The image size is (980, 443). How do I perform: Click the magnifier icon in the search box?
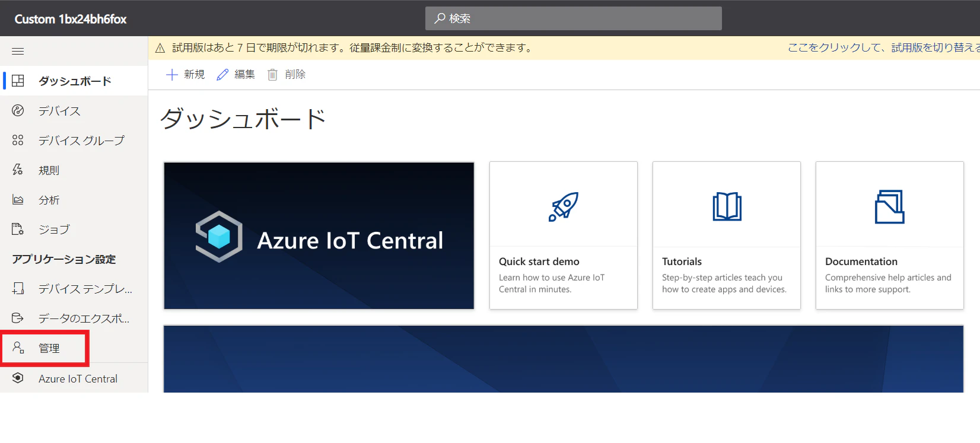coord(440,18)
